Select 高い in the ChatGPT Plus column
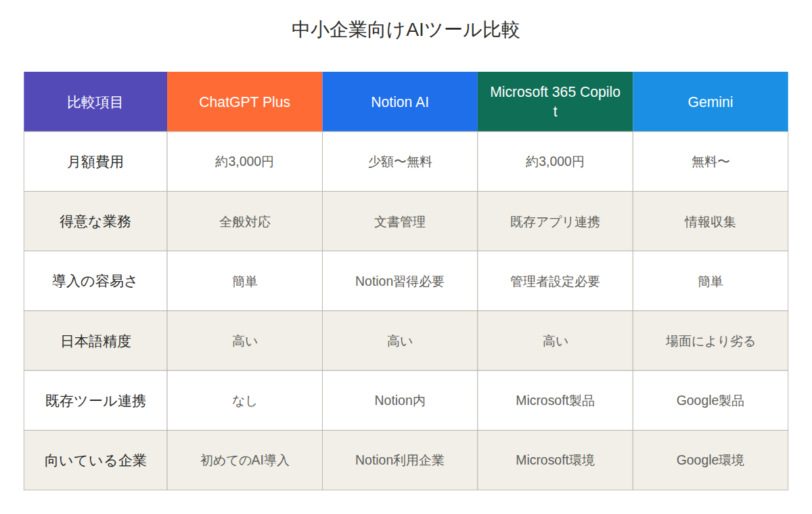 point(245,341)
